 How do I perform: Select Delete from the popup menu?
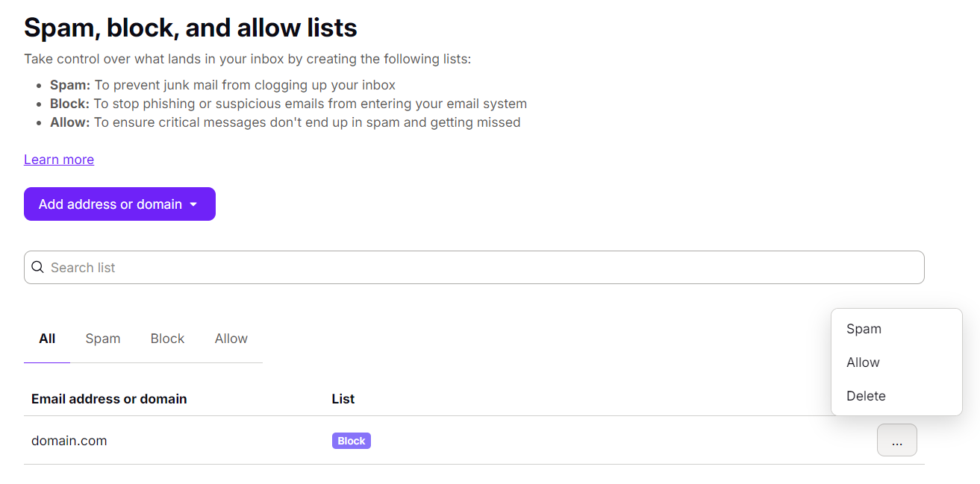(x=866, y=396)
